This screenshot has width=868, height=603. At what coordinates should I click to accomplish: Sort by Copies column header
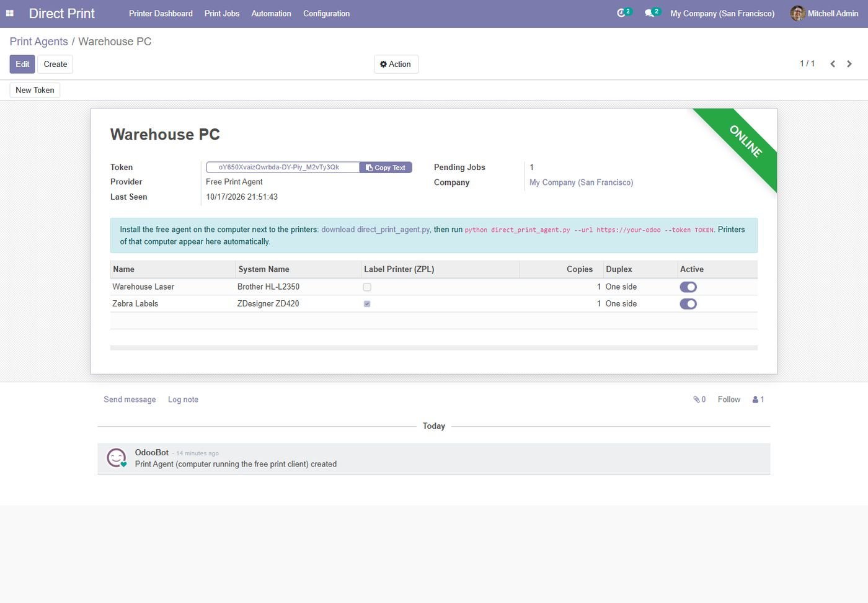pos(561,269)
